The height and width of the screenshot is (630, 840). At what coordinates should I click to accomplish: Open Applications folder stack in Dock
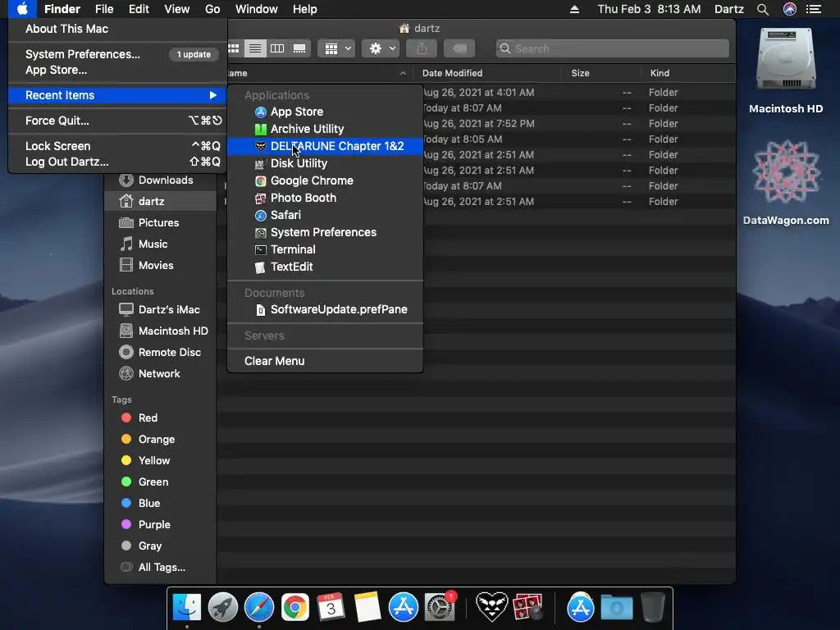(581, 608)
